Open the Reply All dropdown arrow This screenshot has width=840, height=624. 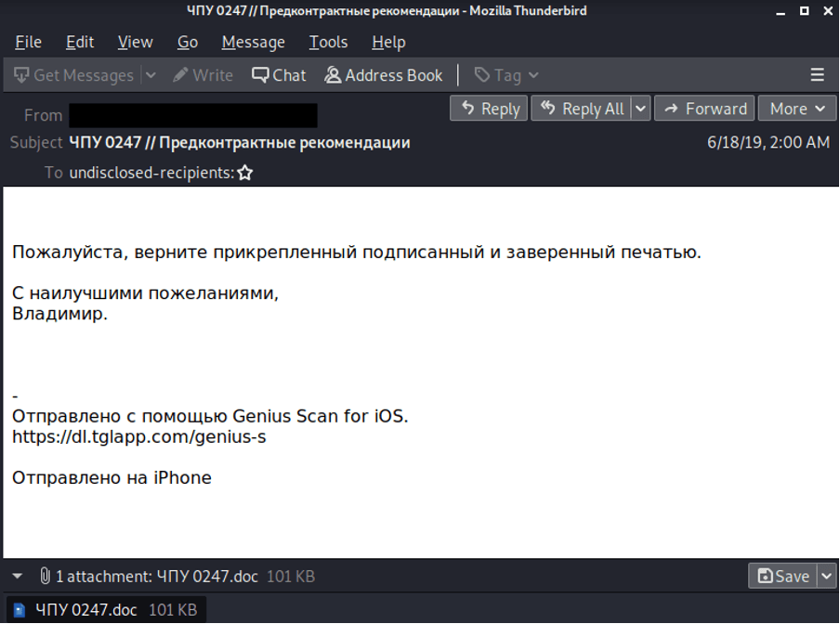640,108
